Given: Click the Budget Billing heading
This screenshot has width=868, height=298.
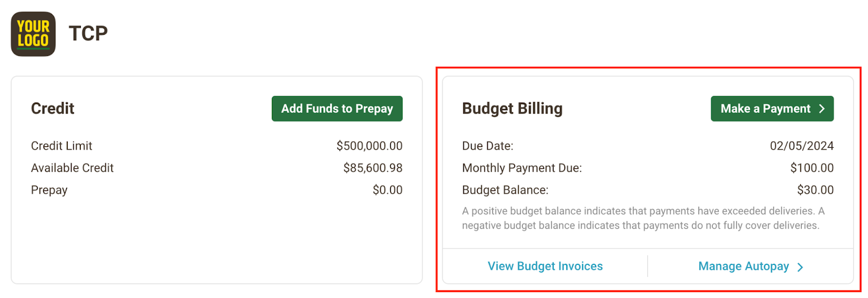Looking at the screenshot, I should coord(512,109).
